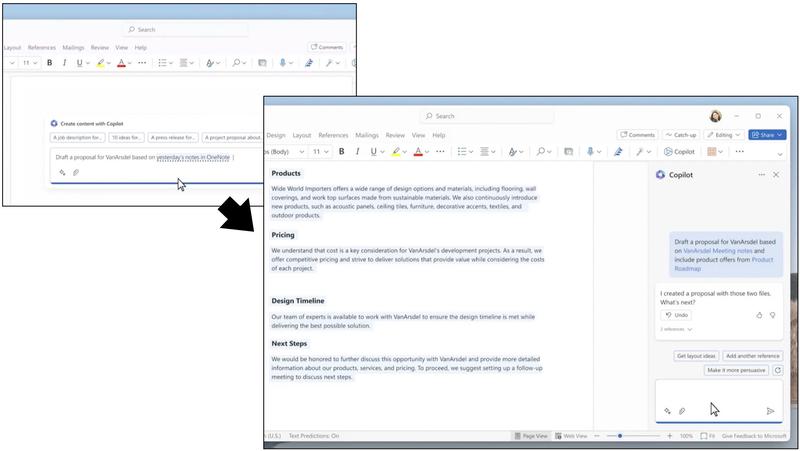Expand underline style arrow in front window
800x451 pixels.
click(382, 152)
